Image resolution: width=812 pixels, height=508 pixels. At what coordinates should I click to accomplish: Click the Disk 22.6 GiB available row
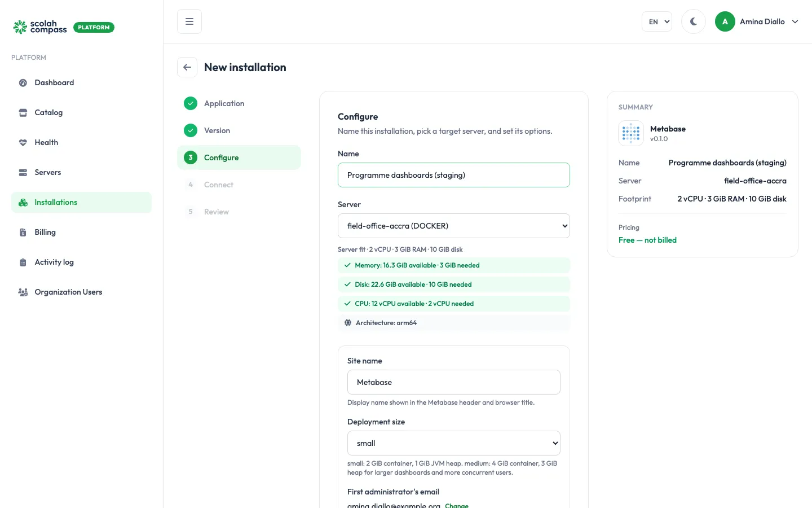[x=454, y=284]
